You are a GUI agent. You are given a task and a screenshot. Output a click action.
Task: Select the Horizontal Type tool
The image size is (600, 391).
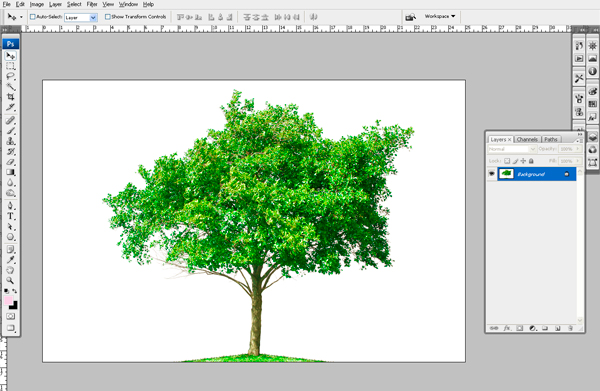point(10,216)
